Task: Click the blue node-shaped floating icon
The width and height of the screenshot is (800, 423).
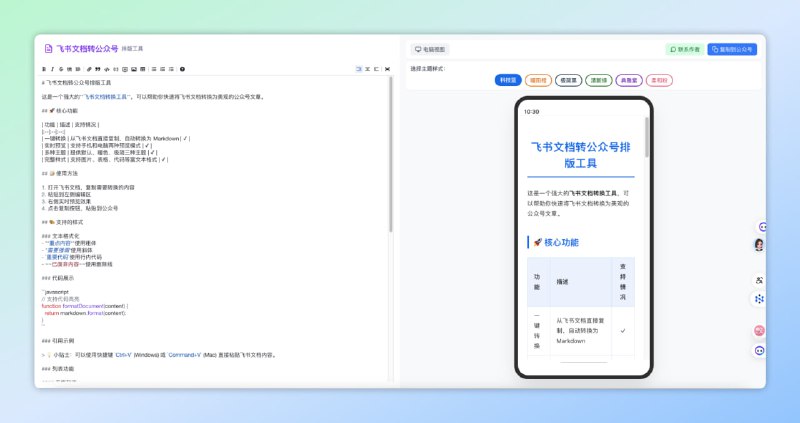Action: pyautogui.click(x=759, y=298)
